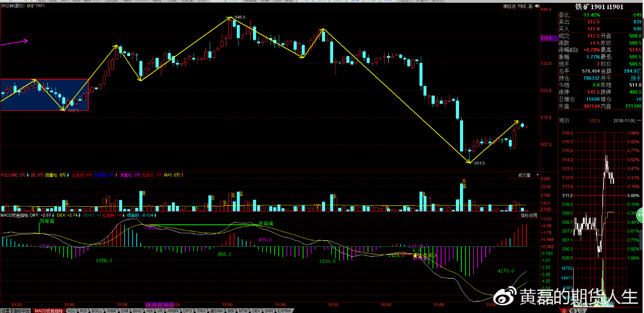Open the MACD变色指标 tab
The image size is (644, 313).
pyautogui.click(x=49, y=311)
